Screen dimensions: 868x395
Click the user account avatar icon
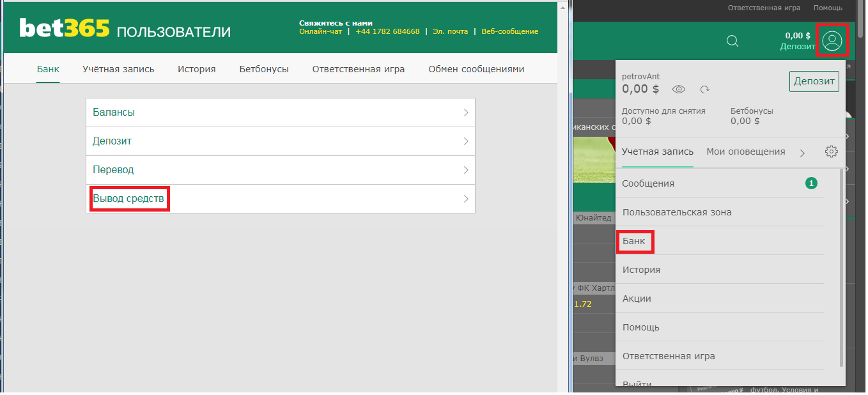(x=832, y=42)
